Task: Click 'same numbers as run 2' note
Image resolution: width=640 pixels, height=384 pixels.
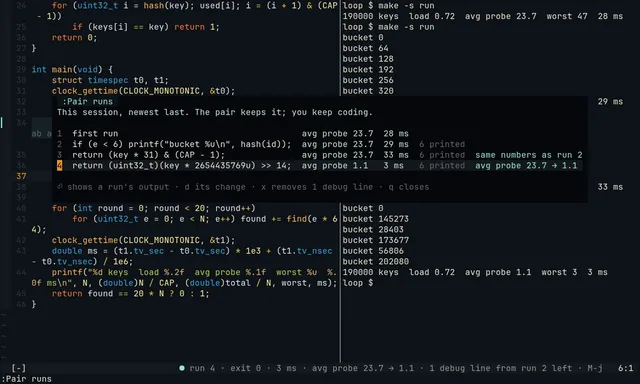Action: point(529,155)
